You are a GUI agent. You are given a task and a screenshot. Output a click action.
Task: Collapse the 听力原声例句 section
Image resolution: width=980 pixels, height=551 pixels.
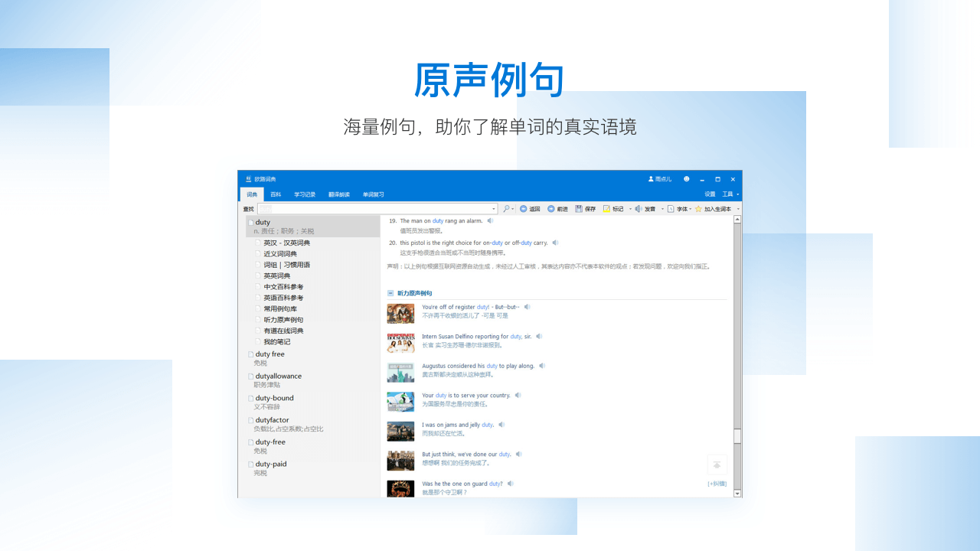(391, 293)
